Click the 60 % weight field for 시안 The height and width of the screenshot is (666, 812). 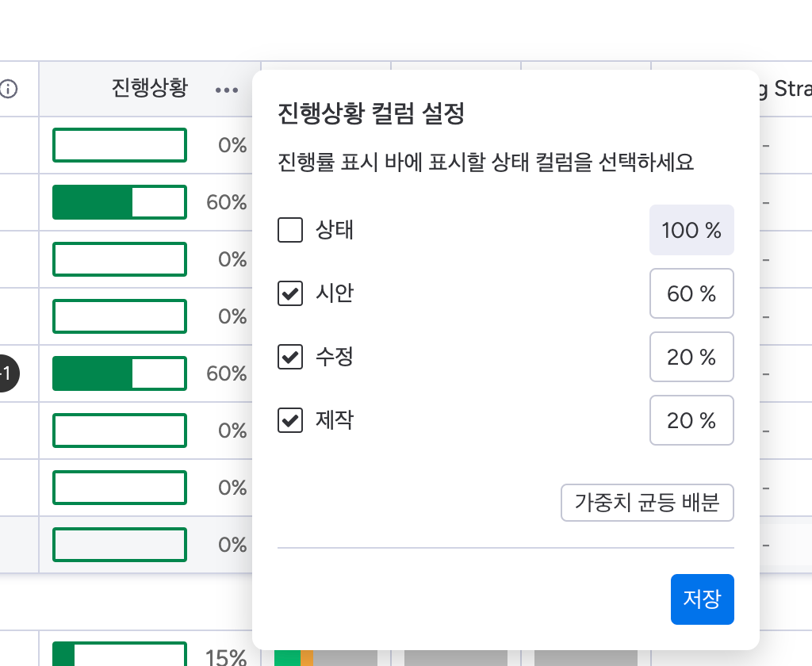[691, 294]
